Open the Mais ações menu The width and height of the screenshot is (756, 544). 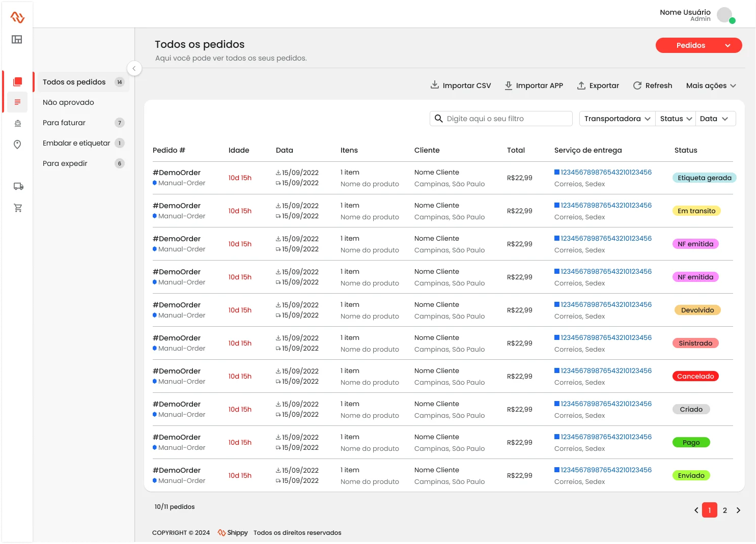(x=711, y=85)
